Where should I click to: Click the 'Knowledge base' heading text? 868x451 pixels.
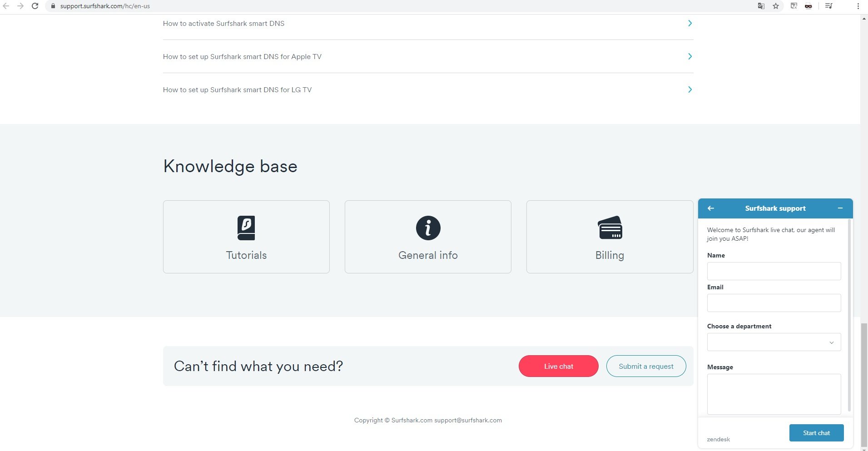click(x=230, y=167)
